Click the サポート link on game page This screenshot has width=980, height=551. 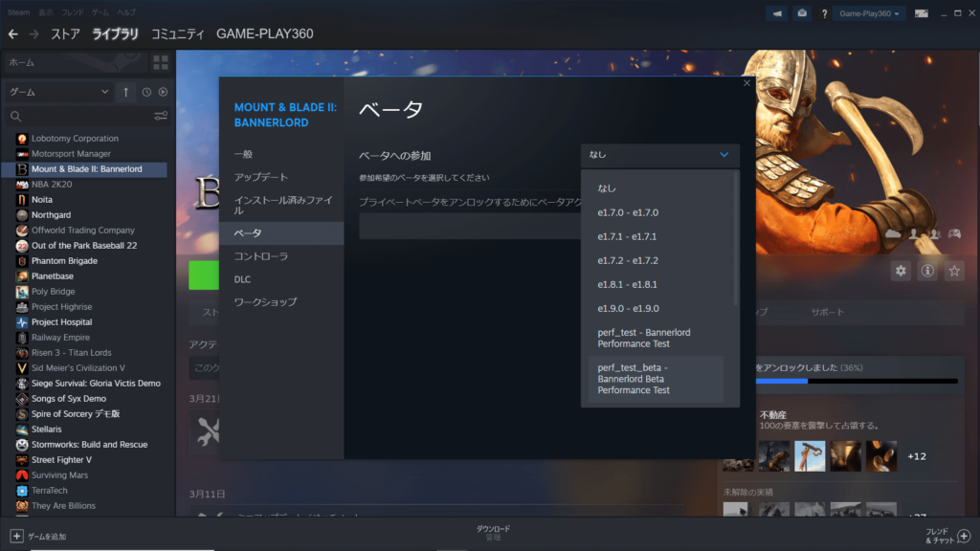tap(828, 313)
